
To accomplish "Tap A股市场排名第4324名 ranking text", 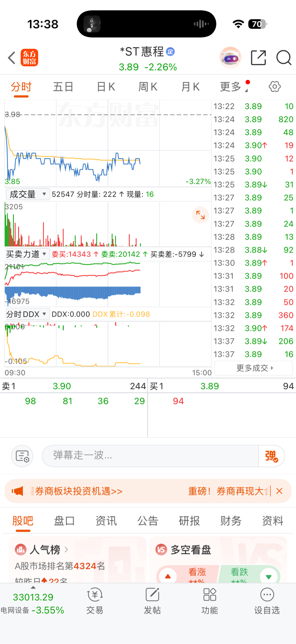I will coord(60,566).
